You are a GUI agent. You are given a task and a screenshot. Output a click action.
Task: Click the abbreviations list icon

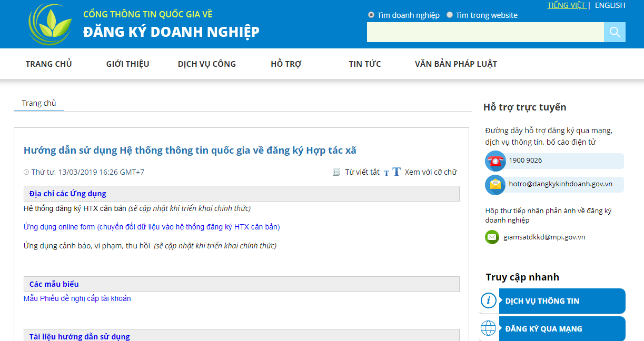[x=336, y=172]
